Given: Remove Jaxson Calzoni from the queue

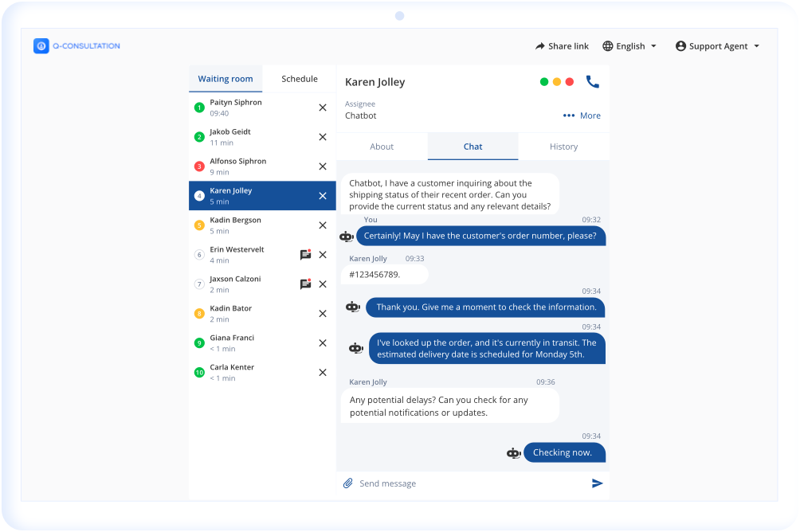Looking at the screenshot, I should coord(323,284).
